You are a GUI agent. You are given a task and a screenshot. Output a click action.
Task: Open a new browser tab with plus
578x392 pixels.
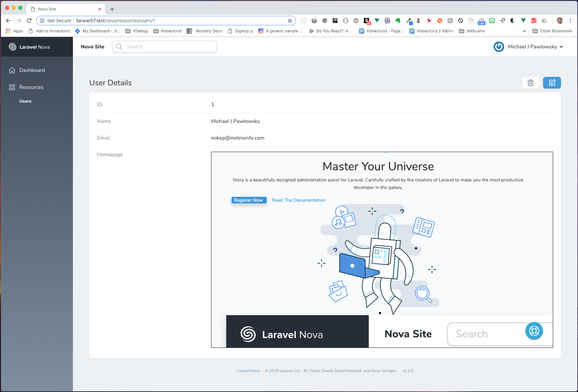coord(112,9)
